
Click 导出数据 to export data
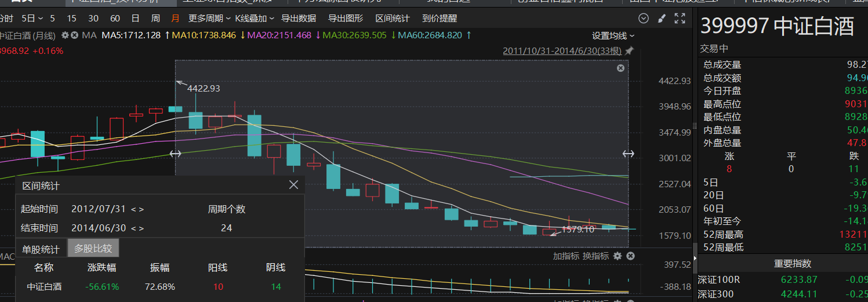[x=299, y=18]
